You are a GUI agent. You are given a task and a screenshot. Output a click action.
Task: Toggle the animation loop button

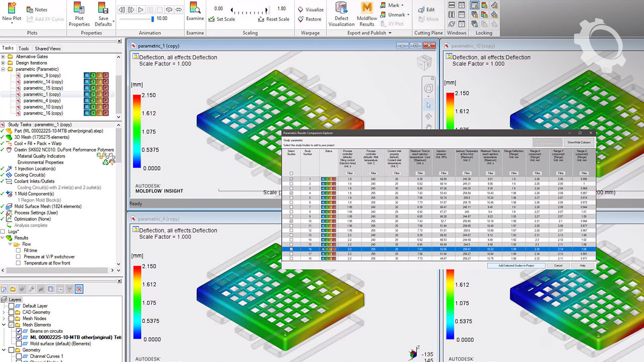click(x=169, y=10)
